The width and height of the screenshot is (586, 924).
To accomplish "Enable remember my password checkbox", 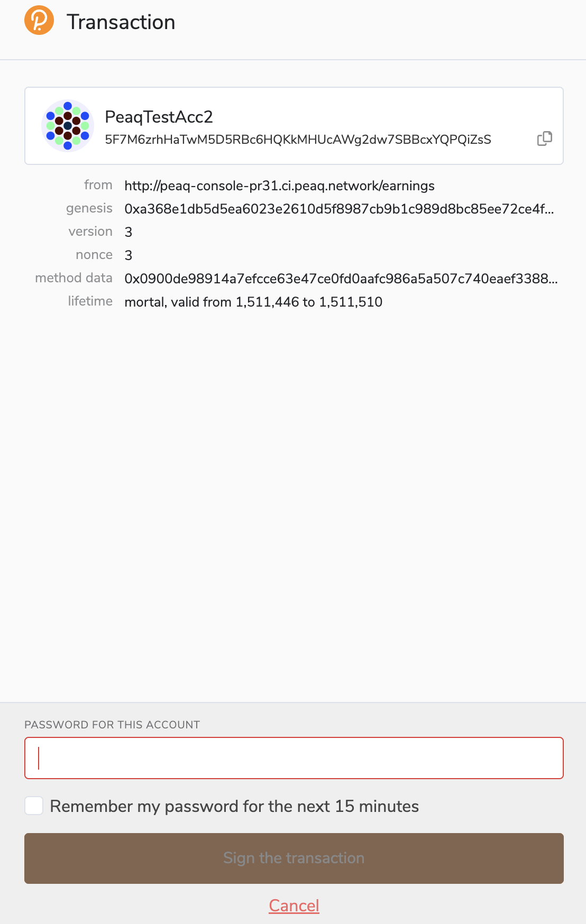I will pyautogui.click(x=34, y=806).
